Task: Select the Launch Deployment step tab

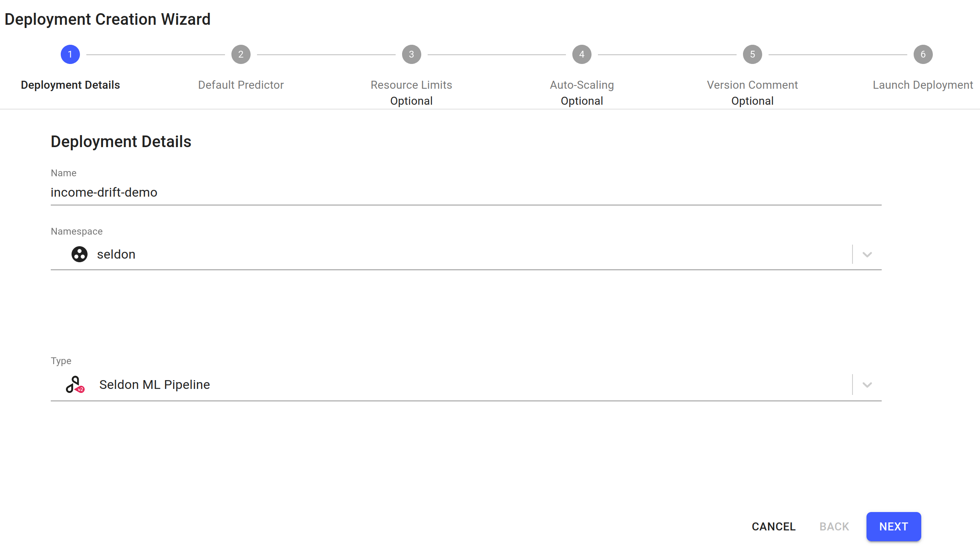Action: coord(923,54)
